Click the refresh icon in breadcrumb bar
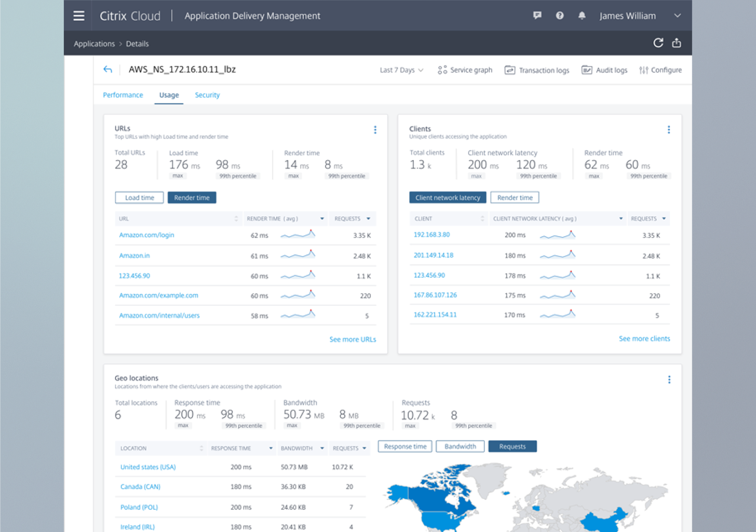 [x=658, y=43]
